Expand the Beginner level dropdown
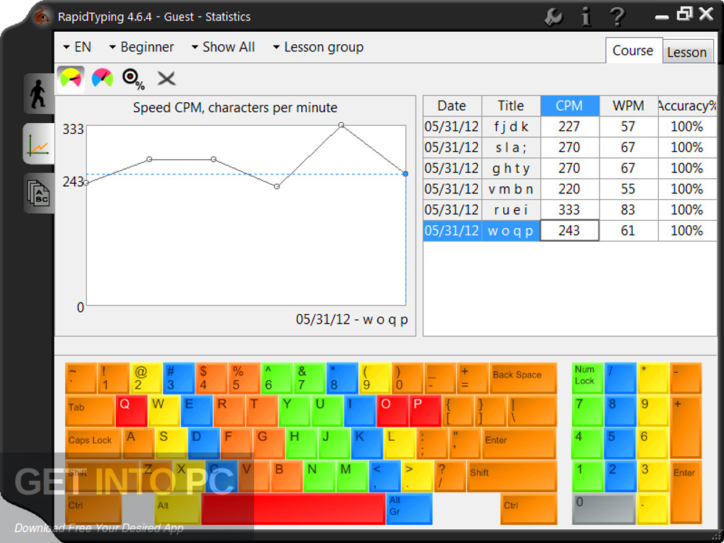The height and width of the screenshot is (543, 724). pyautogui.click(x=141, y=47)
